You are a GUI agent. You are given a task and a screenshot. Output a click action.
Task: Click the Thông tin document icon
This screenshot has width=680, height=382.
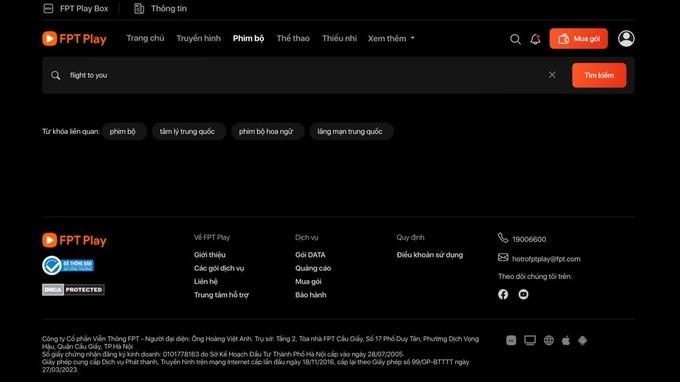click(x=139, y=9)
